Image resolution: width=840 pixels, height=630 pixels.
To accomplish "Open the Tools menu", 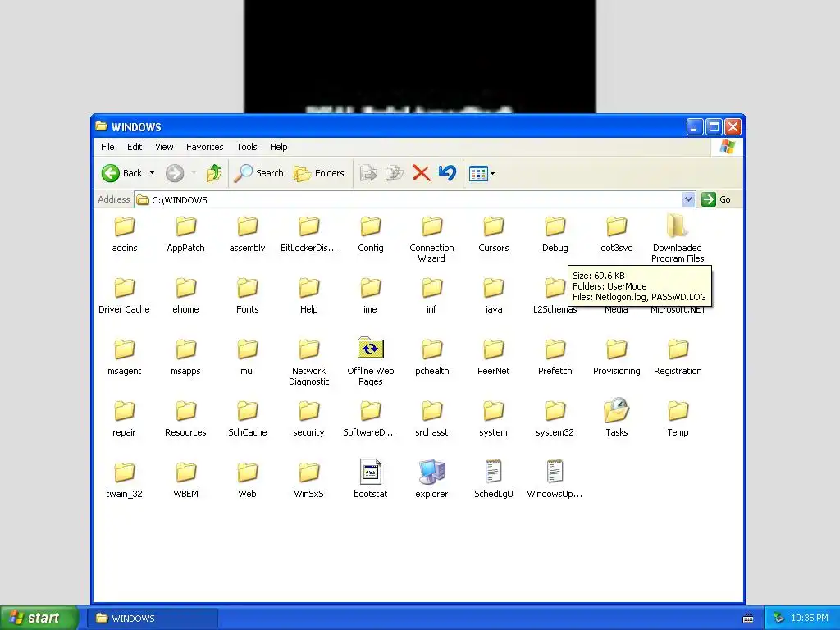I will click(x=247, y=147).
